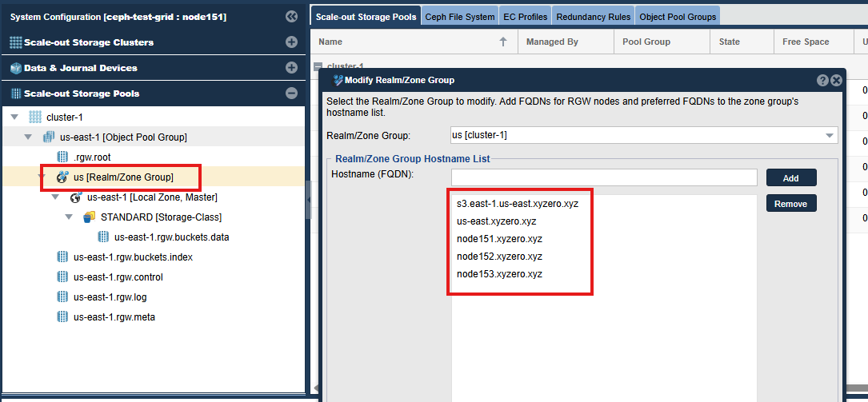Click the STANDARD Storage-Class bucket icon

pyautogui.click(x=89, y=217)
